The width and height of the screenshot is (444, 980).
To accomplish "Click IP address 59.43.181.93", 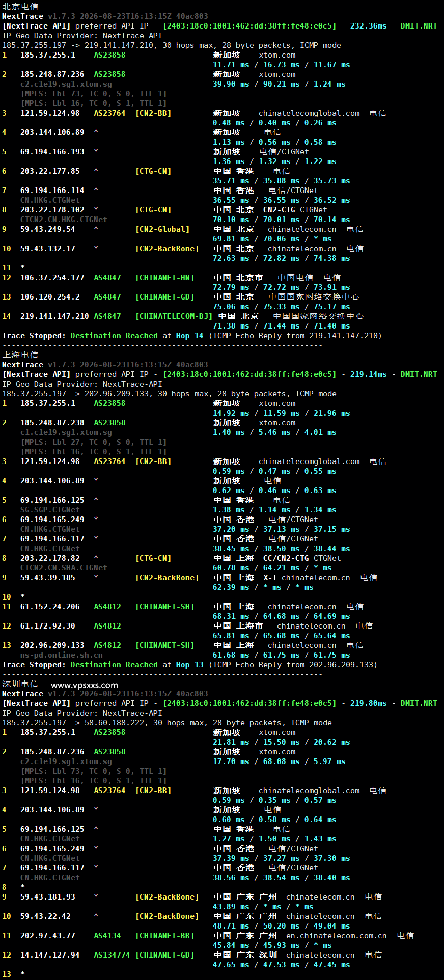I will (x=48, y=897).
